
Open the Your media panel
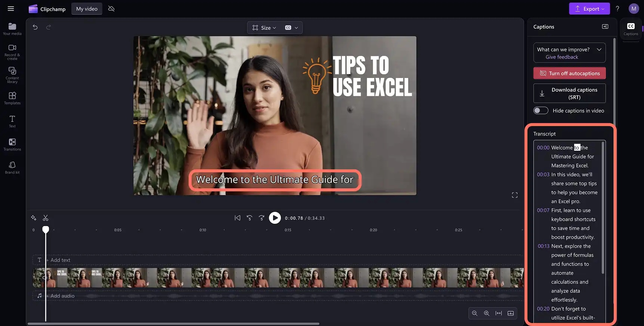pos(12,29)
